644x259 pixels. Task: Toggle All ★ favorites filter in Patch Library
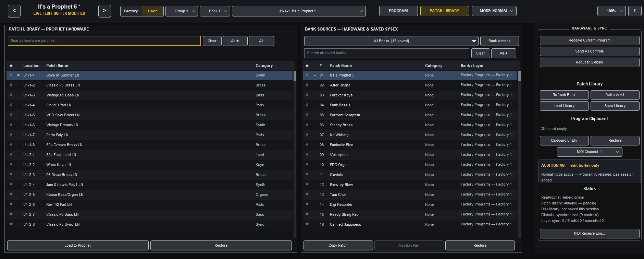point(235,41)
